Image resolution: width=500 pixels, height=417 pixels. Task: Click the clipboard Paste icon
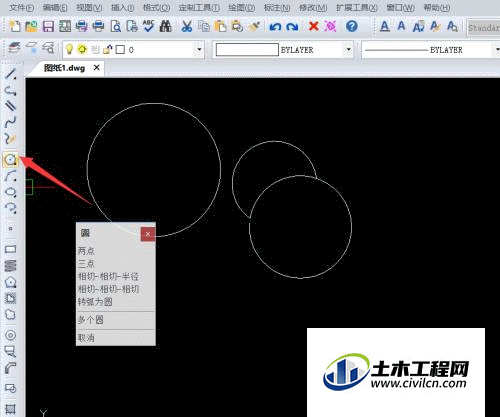(220, 26)
